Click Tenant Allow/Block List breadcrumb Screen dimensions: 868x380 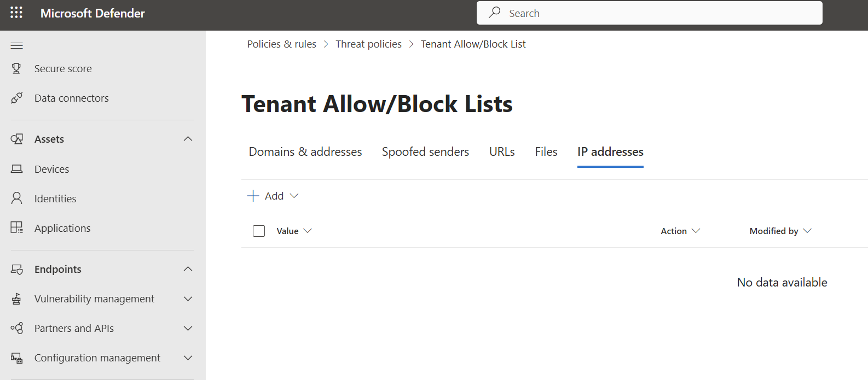(473, 44)
